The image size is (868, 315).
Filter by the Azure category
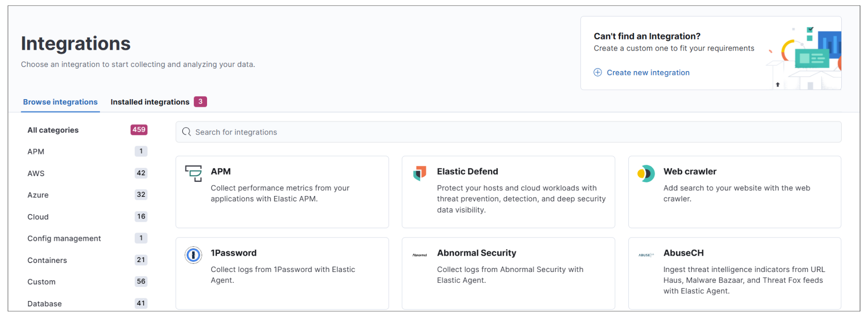(x=87, y=195)
